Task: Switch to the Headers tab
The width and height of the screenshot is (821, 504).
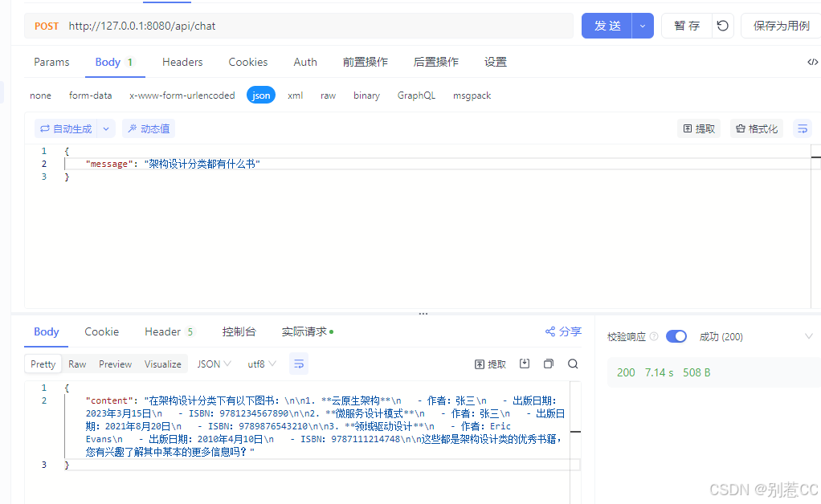Action: [182, 62]
